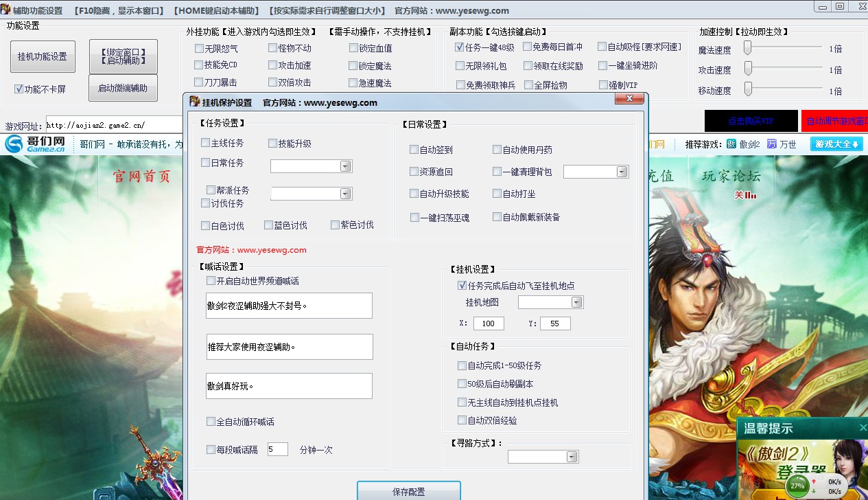Enable 自动签到 in daily settings
The height and width of the screenshot is (500, 868).
[414, 149]
